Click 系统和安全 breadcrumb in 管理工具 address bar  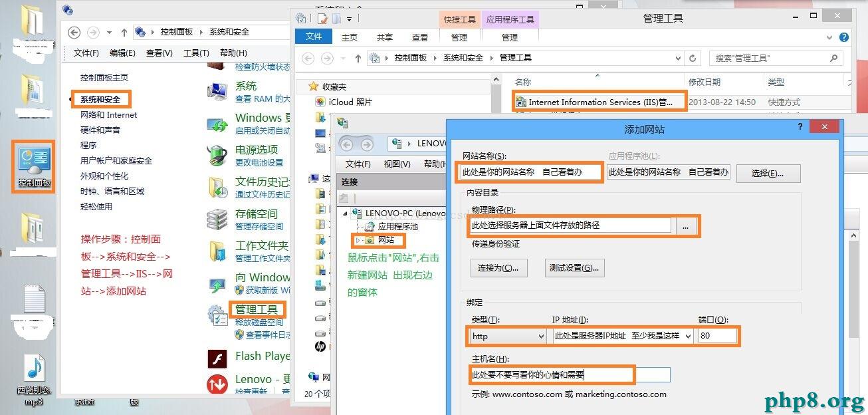[463, 59]
